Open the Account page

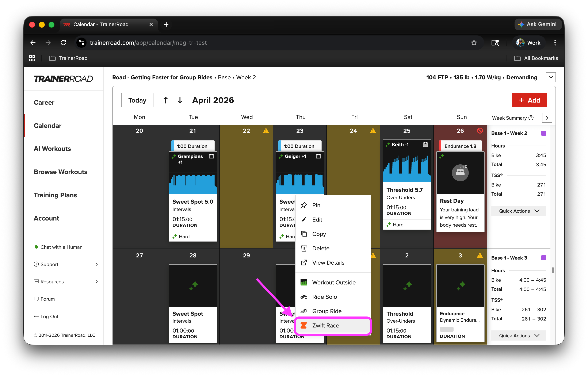click(x=46, y=219)
